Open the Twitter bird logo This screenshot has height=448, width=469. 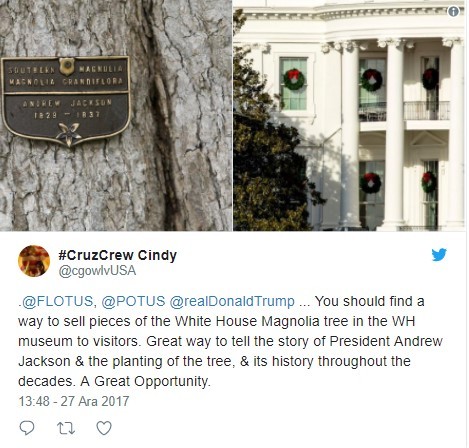pos(439,255)
